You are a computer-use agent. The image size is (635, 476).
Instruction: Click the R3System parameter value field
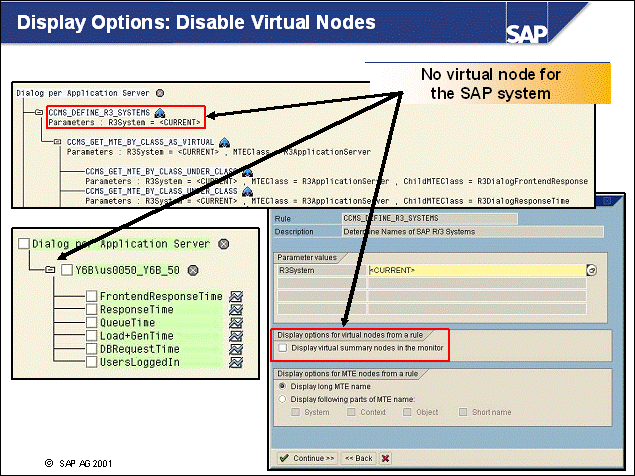tap(475, 270)
